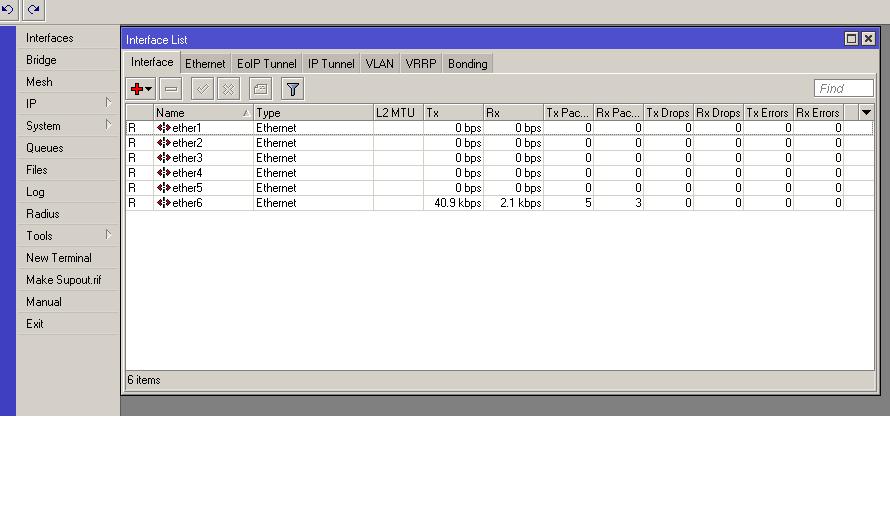Click the red plus Add icon
Screen dimensions: 890x525
136,89
